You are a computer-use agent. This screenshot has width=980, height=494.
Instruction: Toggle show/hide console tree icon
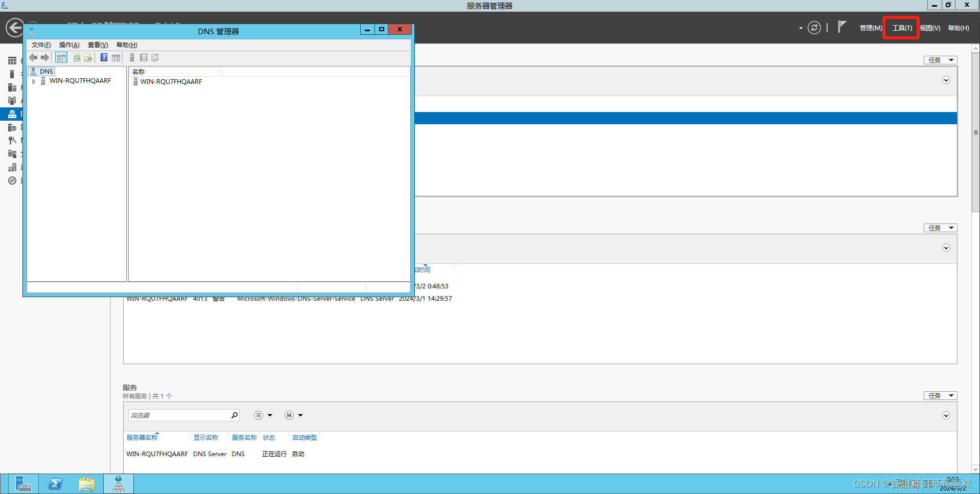(61, 58)
